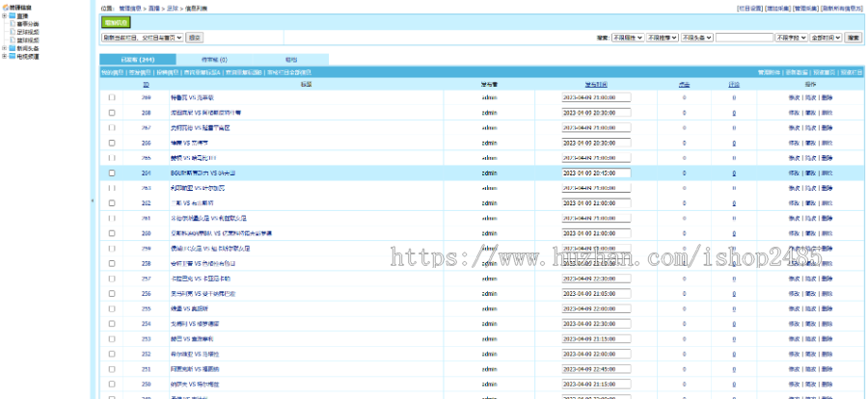
Task: Click 管理附件 link in the blue bar
Action: 769,72
